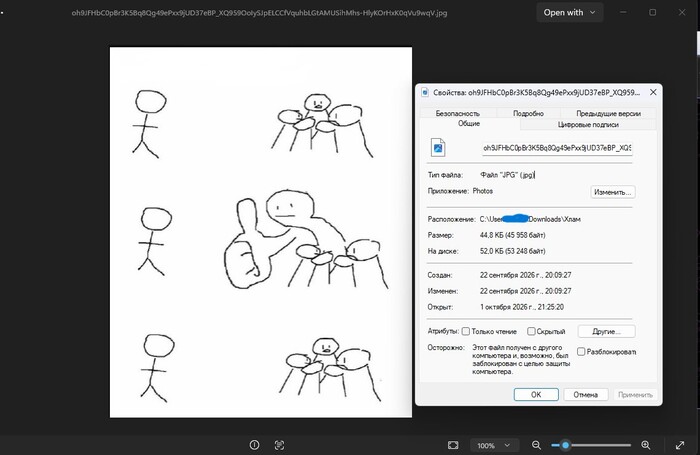The image size is (700, 455).
Task: Select the Общие tab
Action: pos(469,124)
